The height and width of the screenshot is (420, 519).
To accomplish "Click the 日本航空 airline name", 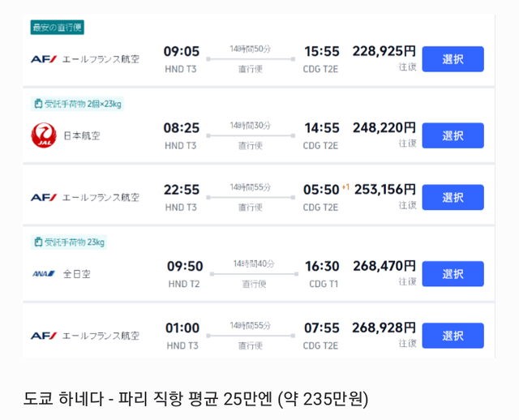I will [x=80, y=135].
